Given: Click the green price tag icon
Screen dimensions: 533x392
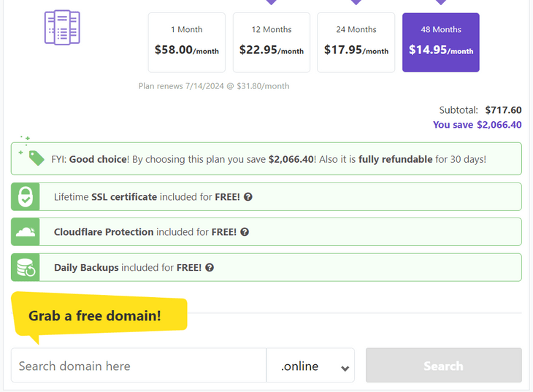Looking at the screenshot, I should [x=35, y=158].
